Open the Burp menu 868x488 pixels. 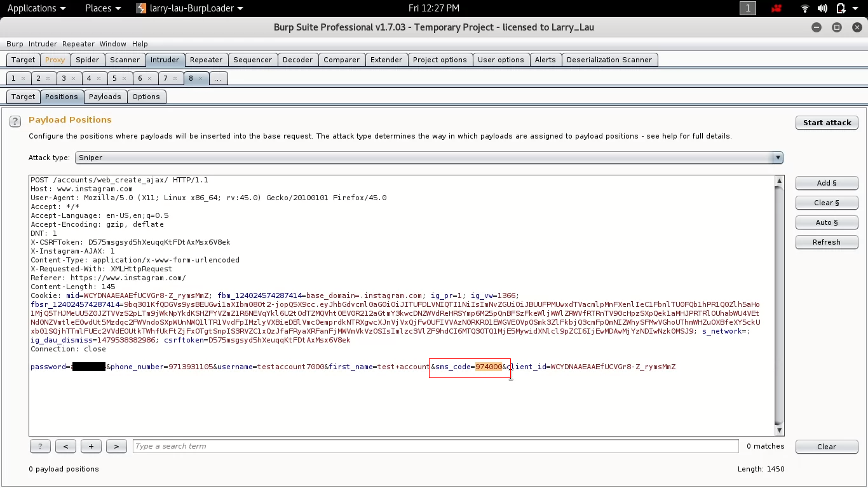(15, 44)
